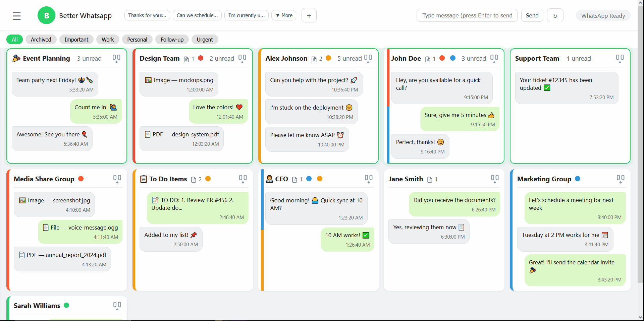The image size is (644, 321).
Task: Click the "I'm stuck on the deployment" message
Action: coord(311,112)
